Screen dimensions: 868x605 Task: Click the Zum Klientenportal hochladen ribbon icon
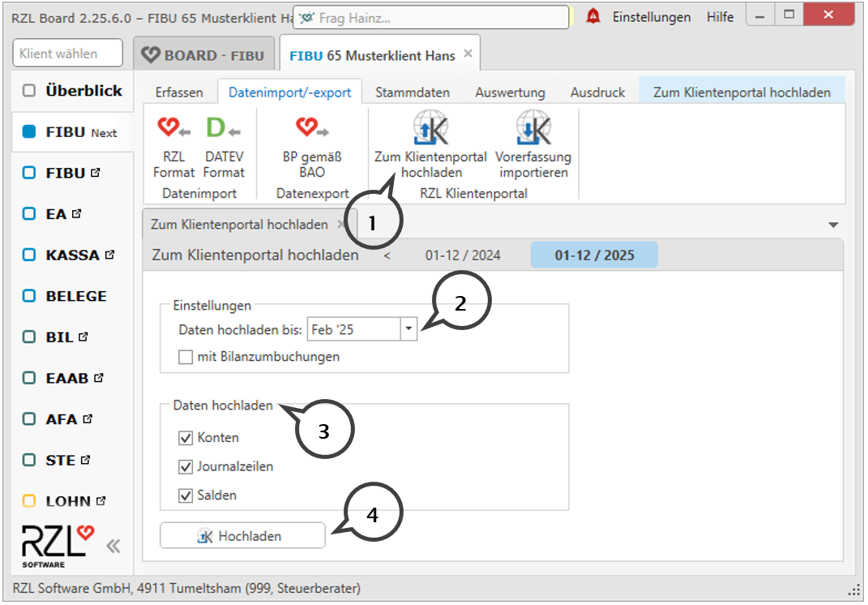[430, 130]
